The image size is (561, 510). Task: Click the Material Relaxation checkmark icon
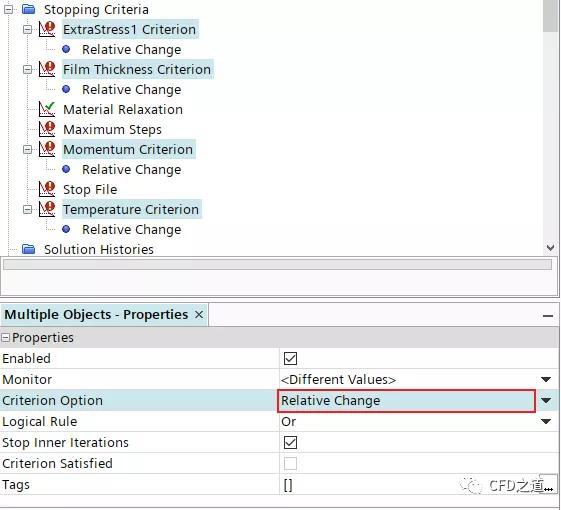point(47,109)
